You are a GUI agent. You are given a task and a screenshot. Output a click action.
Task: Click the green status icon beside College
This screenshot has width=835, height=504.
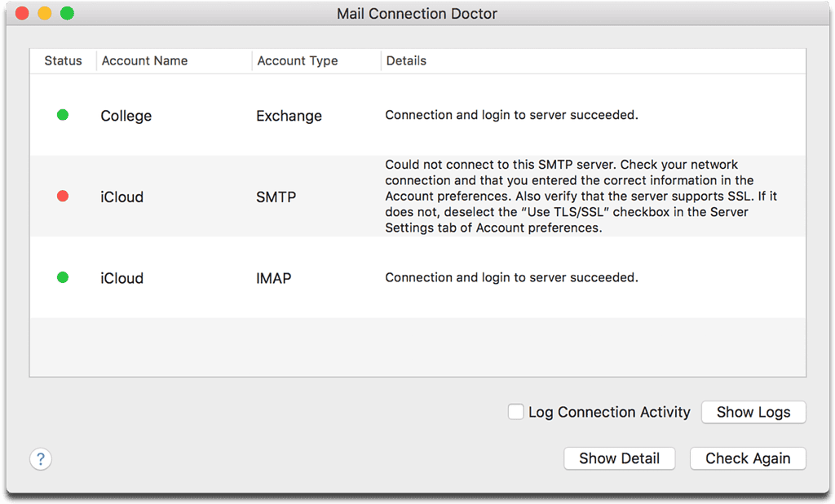pos(63,115)
